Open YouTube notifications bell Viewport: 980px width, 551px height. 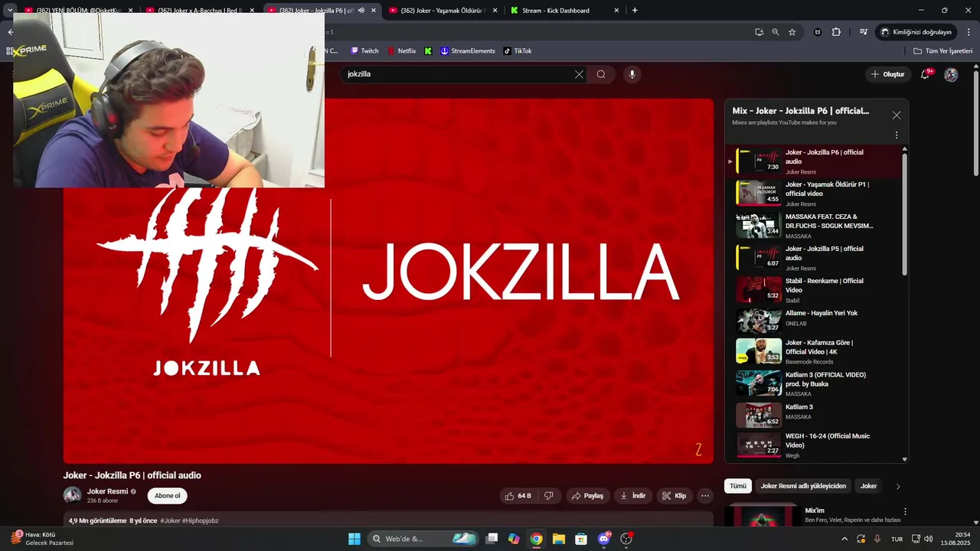pyautogui.click(x=926, y=74)
